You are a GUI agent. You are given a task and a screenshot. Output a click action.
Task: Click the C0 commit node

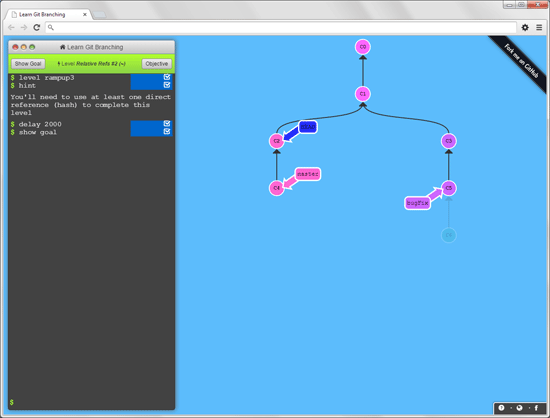click(363, 47)
